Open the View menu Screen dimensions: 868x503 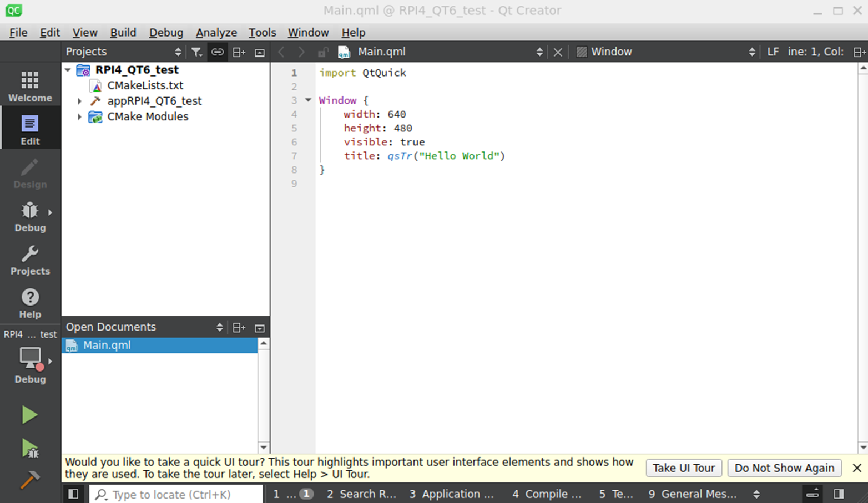click(85, 33)
